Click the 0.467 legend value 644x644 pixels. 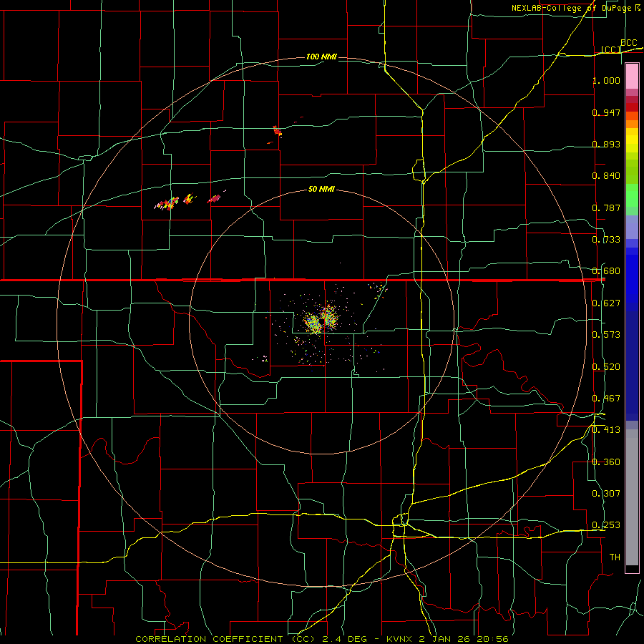point(606,399)
